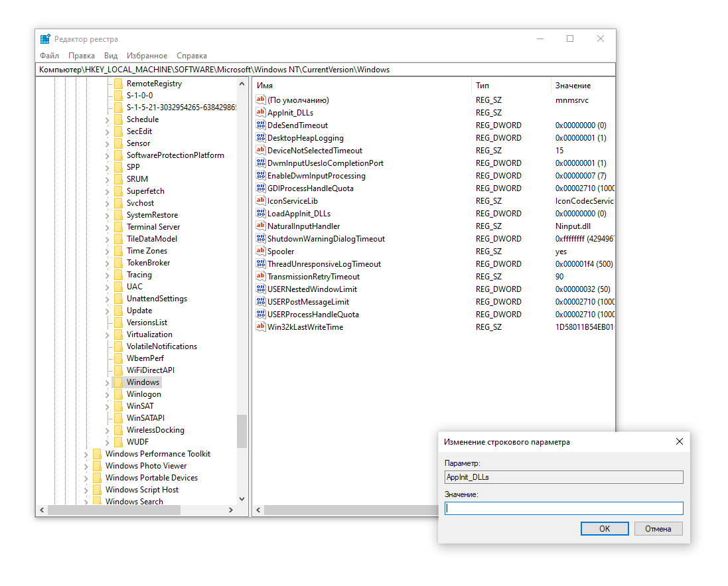Open the Избранное menu
The image size is (728, 586).
[147, 56]
